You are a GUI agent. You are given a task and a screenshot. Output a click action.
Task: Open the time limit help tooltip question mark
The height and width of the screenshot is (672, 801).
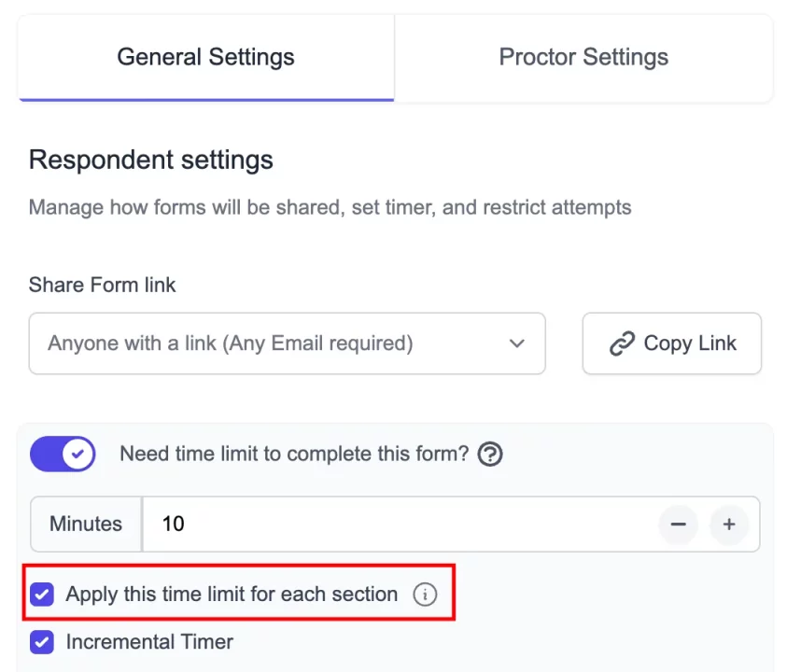pos(490,455)
